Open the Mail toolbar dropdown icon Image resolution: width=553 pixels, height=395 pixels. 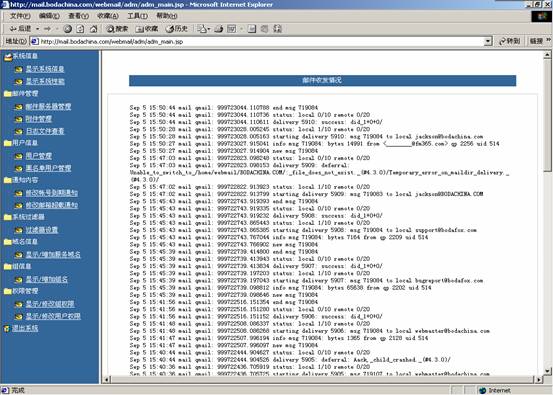203,29
